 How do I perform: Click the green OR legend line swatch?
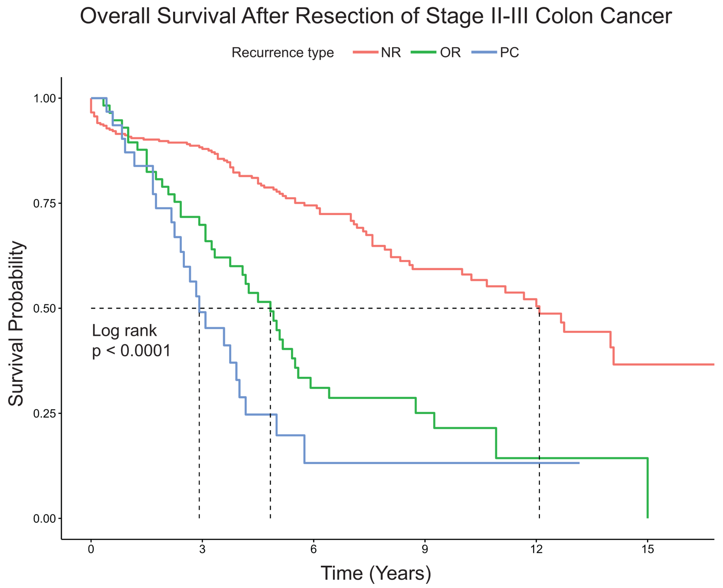(x=423, y=52)
